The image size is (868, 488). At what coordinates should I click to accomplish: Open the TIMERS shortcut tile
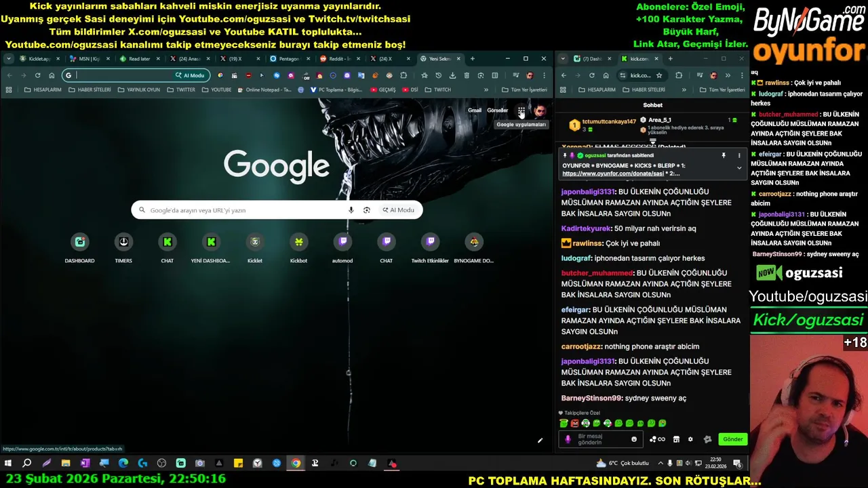123,247
